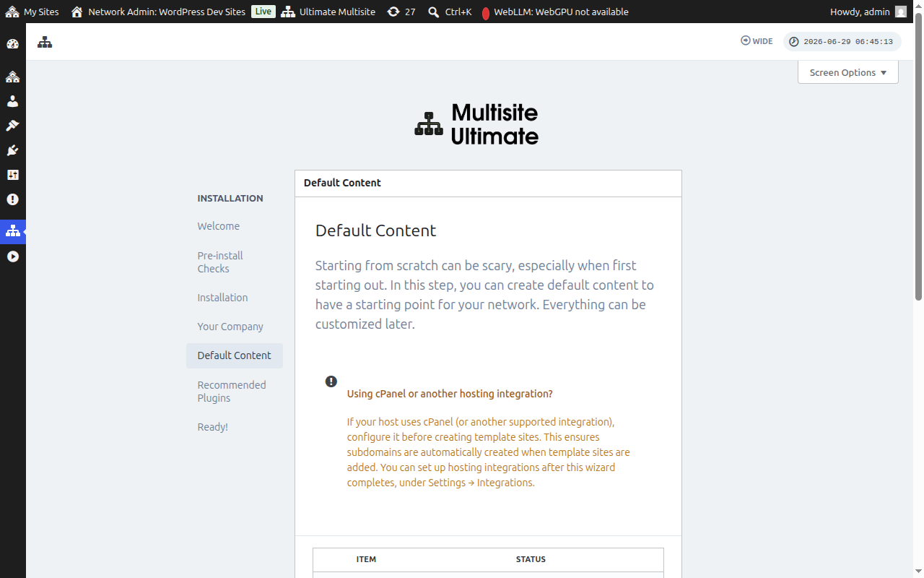Viewport: 924px width, 578px height.
Task: Open the 27 pending updates item
Action: tap(401, 12)
